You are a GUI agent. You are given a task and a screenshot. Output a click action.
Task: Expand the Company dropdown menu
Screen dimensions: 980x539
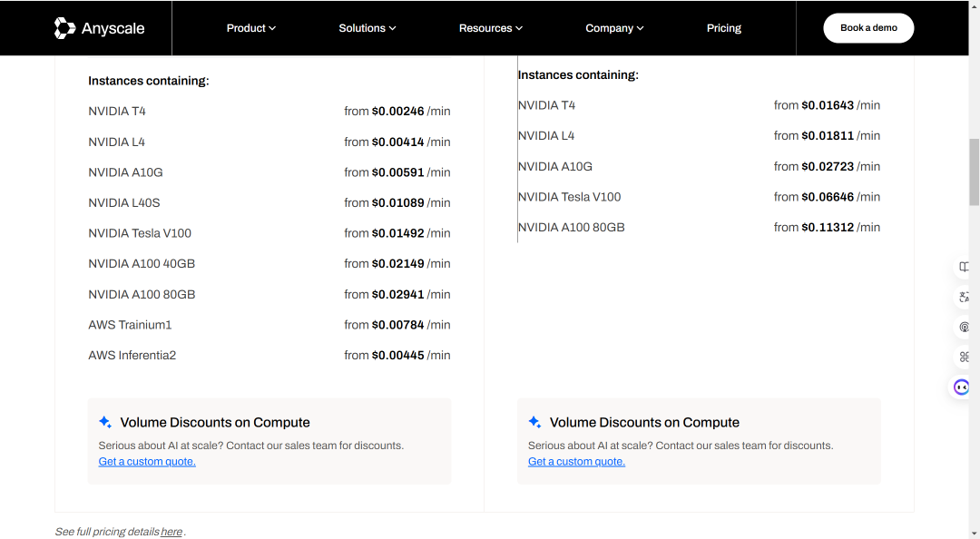(x=614, y=28)
